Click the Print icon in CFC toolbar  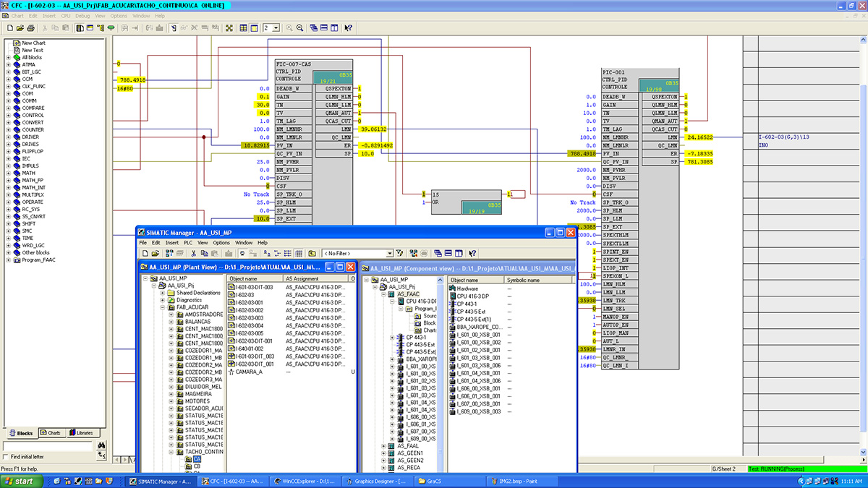[x=30, y=28]
